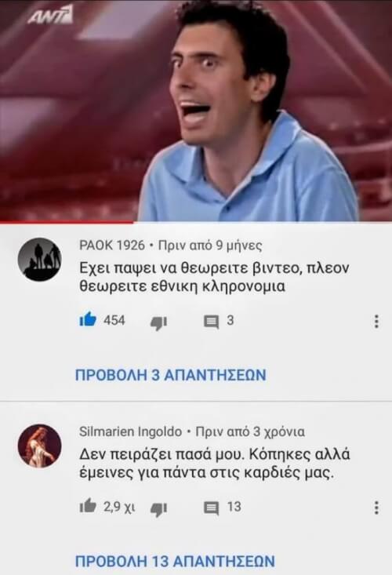
Task: Dislike the PAOK 1926 comment
Action: coord(159,323)
